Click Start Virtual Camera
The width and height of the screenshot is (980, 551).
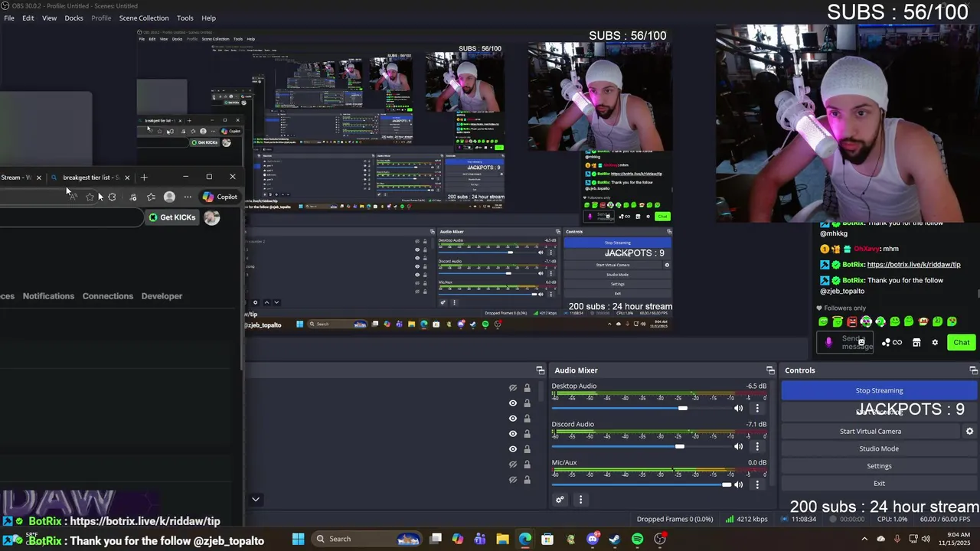pyautogui.click(x=871, y=431)
